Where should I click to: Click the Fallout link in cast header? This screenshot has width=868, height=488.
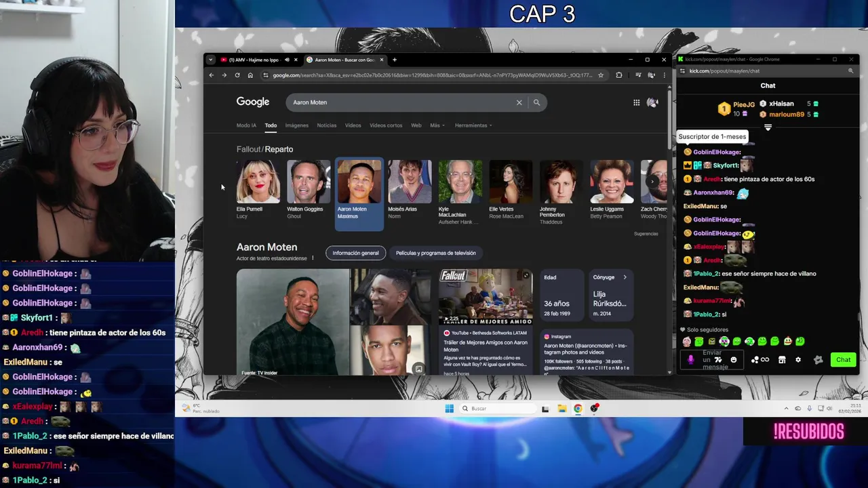(x=248, y=149)
